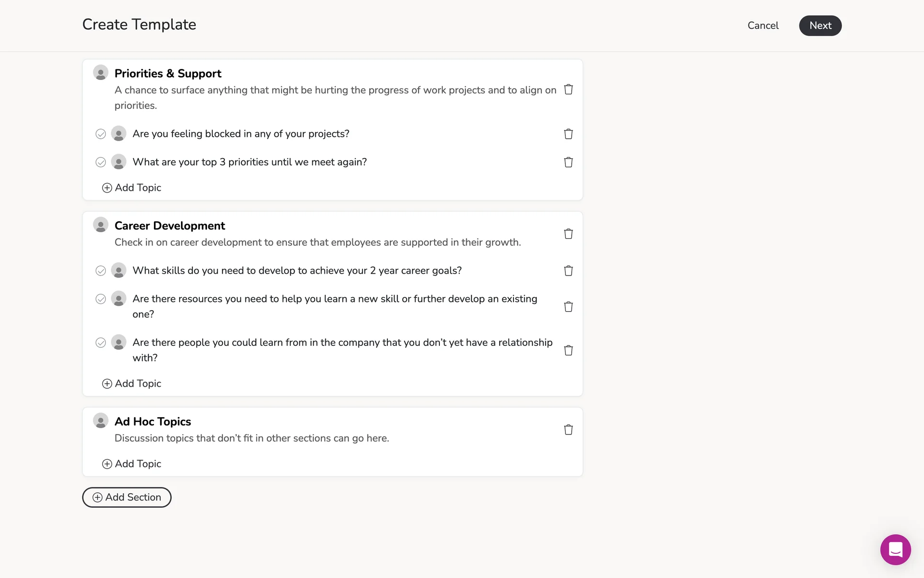Add Topic under Career Development
This screenshot has width=924, height=578.
[132, 383]
